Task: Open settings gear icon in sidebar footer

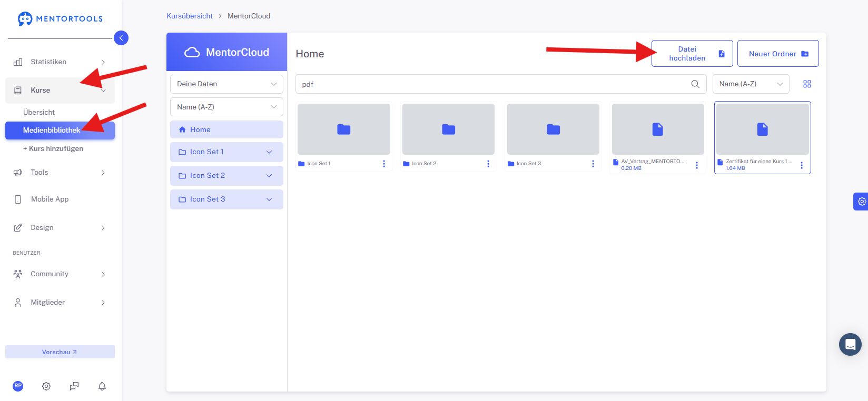Action: (x=46, y=386)
